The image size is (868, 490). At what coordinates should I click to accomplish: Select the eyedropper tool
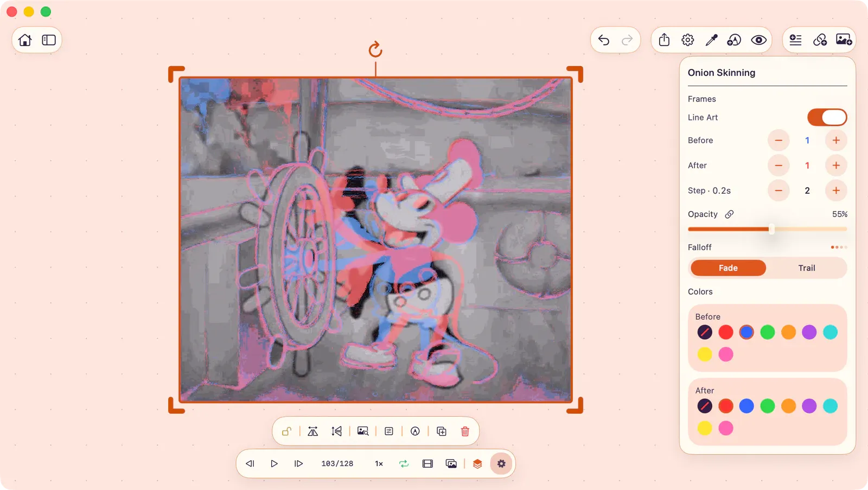pos(711,40)
